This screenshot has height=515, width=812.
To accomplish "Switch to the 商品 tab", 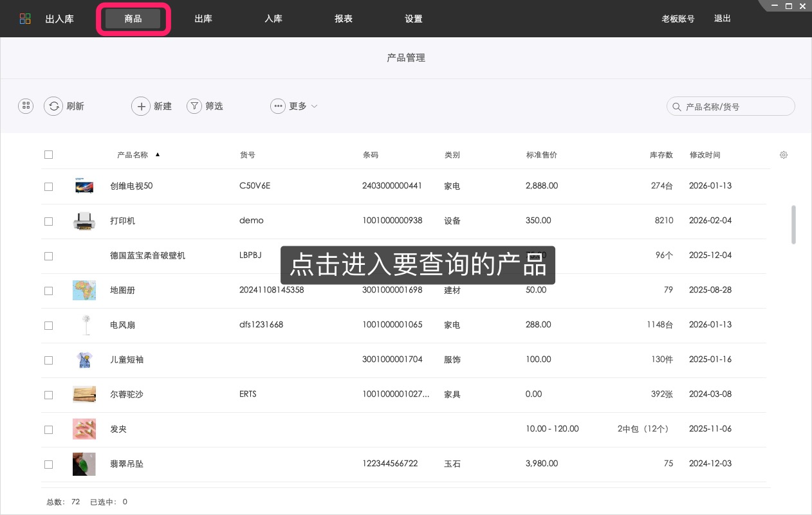I will click(133, 19).
